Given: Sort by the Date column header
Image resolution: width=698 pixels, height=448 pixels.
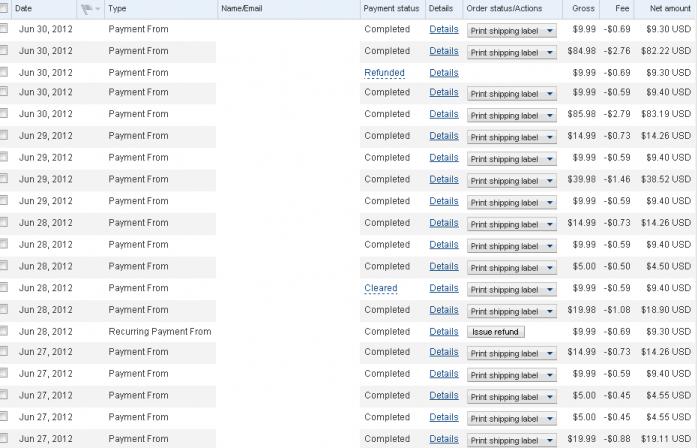Looking at the screenshot, I should pos(23,8).
